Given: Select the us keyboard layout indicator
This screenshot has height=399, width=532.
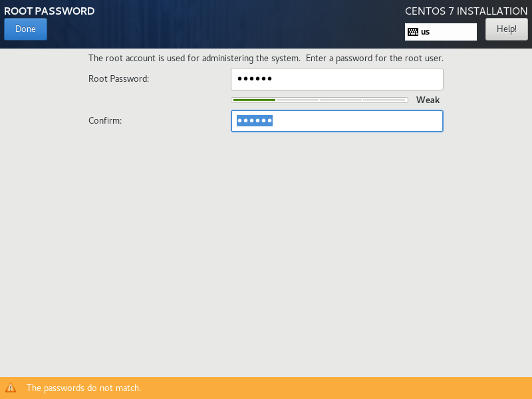Looking at the screenshot, I should 441,32.
